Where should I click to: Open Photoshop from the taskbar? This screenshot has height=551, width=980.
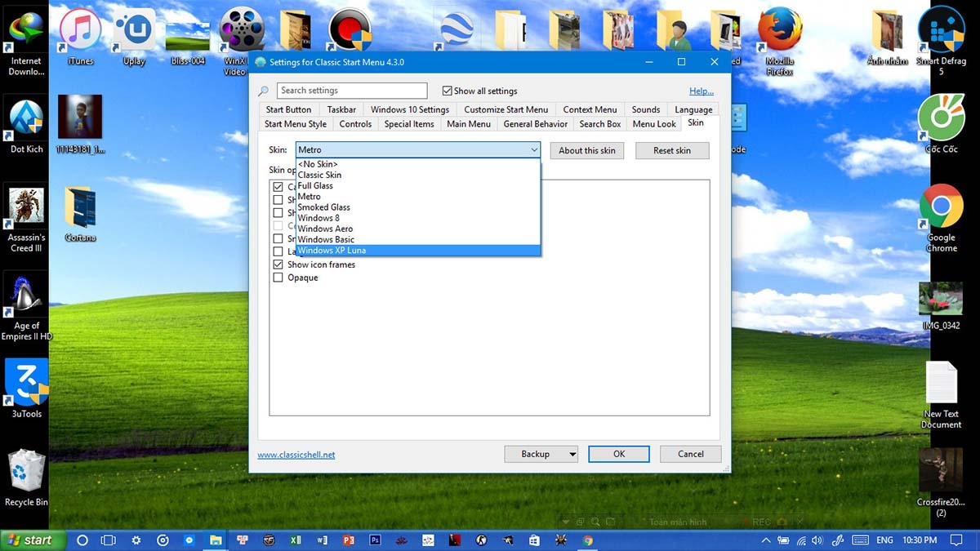point(375,540)
